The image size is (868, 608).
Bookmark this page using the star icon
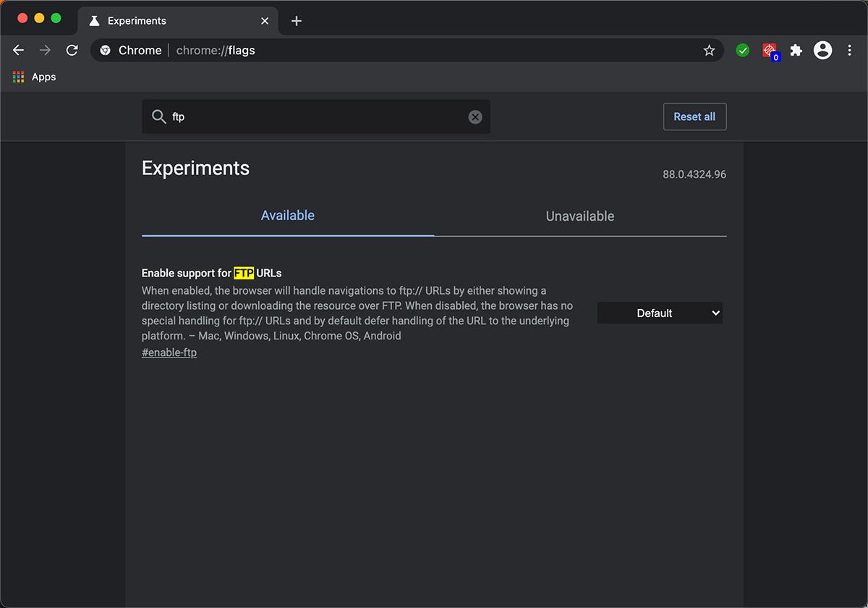pos(709,50)
